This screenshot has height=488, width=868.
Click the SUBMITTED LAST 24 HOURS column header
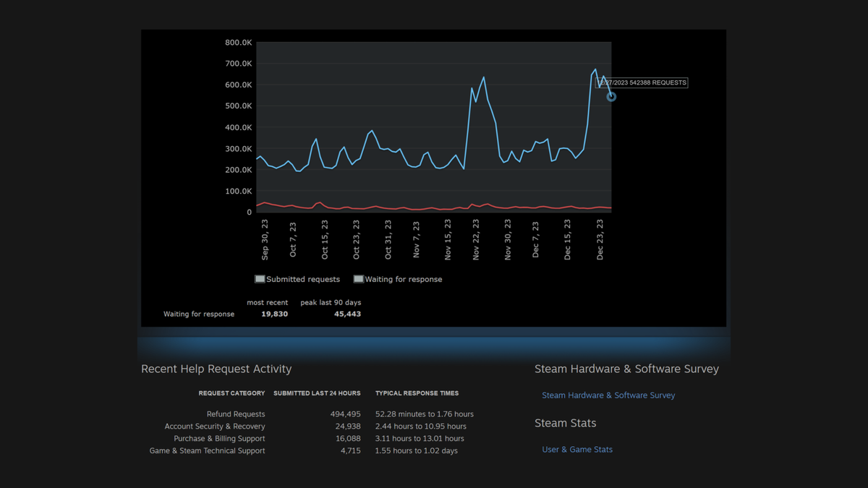(317, 393)
